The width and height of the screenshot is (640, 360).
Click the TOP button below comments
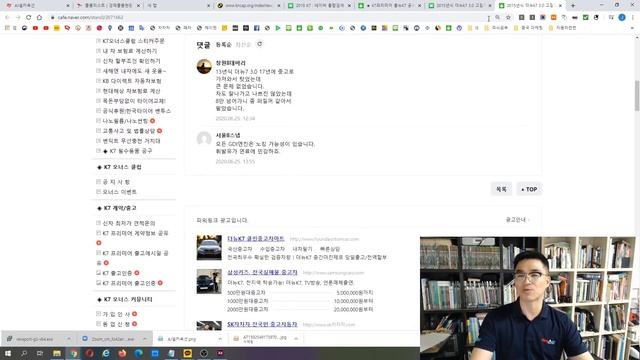click(529, 189)
